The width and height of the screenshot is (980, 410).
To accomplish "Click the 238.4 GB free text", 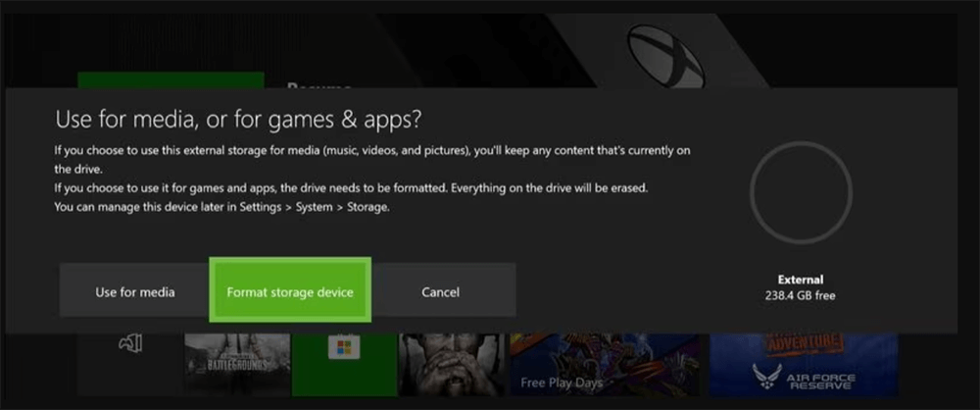I will tap(800, 295).
